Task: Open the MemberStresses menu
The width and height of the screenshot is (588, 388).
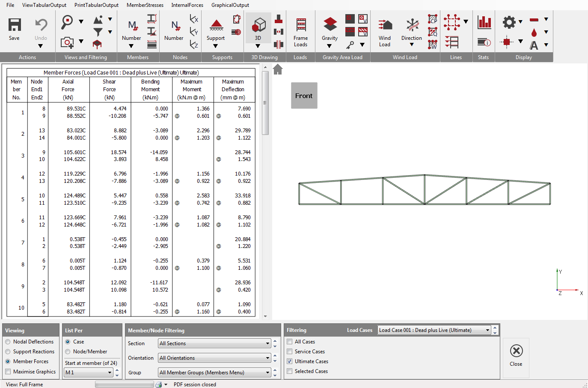Action: (x=145, y=5)
